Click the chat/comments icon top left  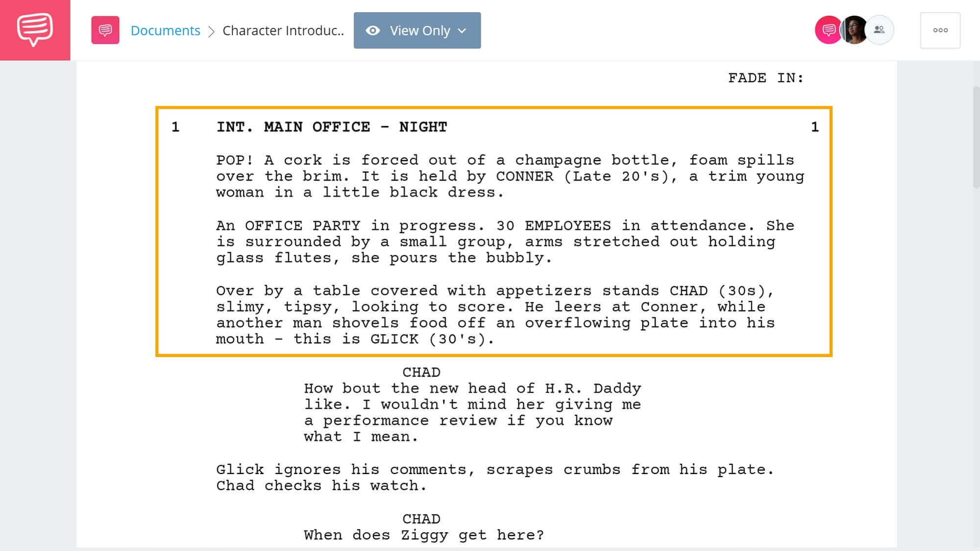coord(34,29)
